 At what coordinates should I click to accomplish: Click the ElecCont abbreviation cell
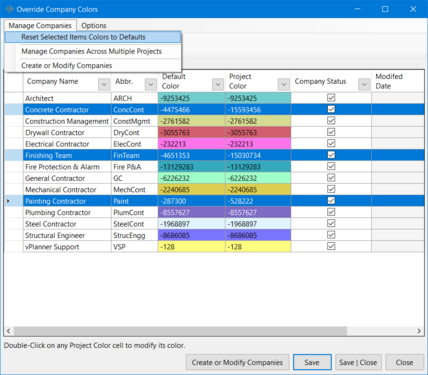point(135,144)
